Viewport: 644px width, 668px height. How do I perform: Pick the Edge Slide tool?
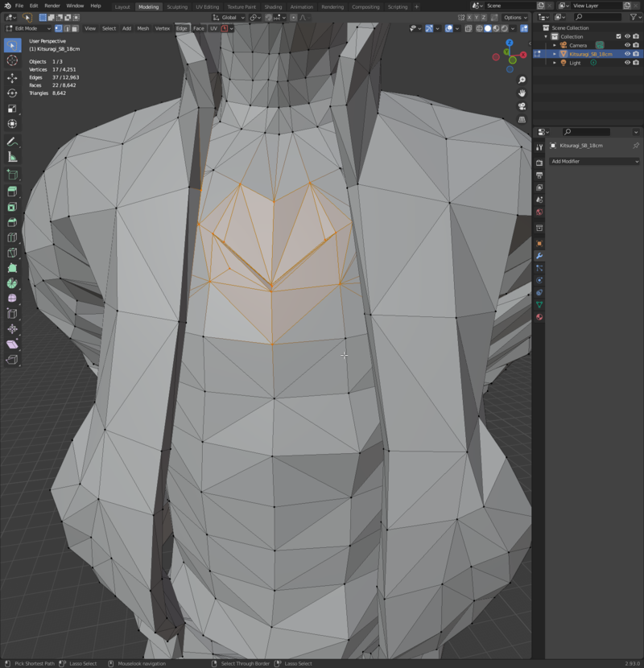(x=12, y=314)
